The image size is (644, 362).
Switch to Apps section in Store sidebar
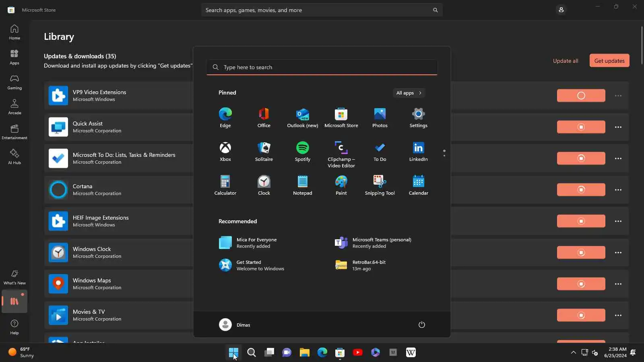(x=14, y=57)
